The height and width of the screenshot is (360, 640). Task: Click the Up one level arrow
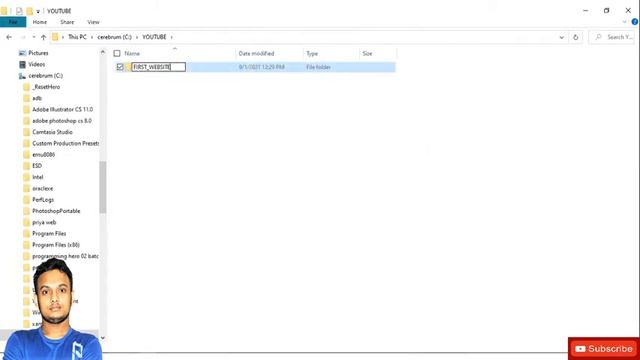tap(43, 37)
